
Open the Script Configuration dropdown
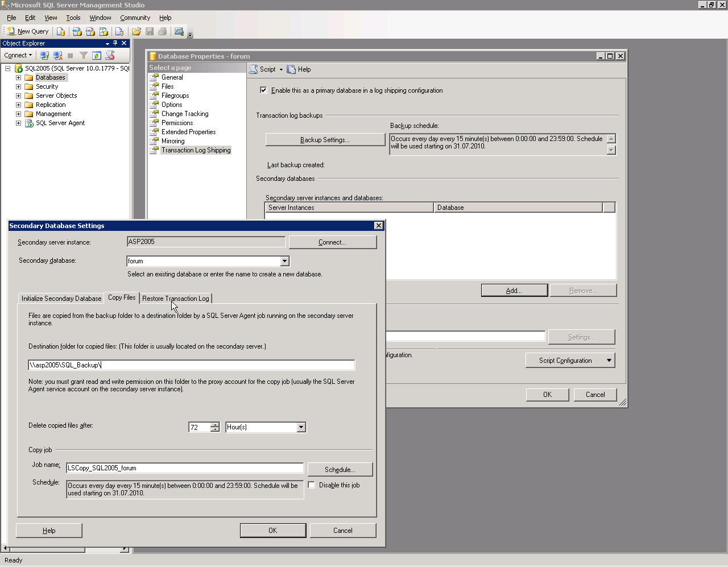point(570,361)
